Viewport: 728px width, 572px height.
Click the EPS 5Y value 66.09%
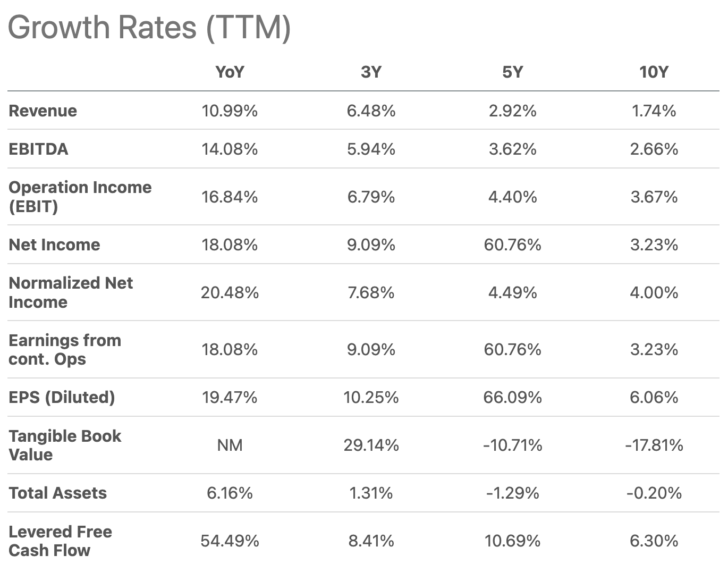(512, 397)
